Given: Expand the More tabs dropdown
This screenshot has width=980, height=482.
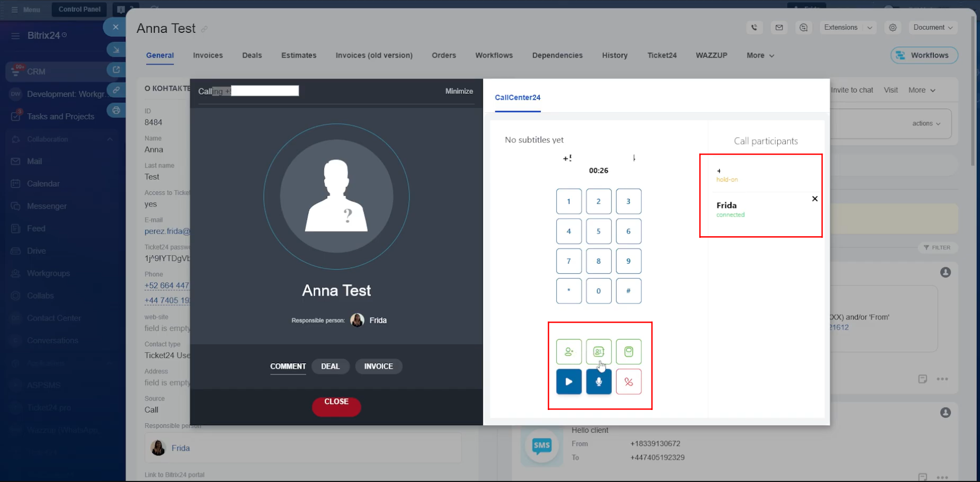Looking at the screenshot, I should click(760, 56).
